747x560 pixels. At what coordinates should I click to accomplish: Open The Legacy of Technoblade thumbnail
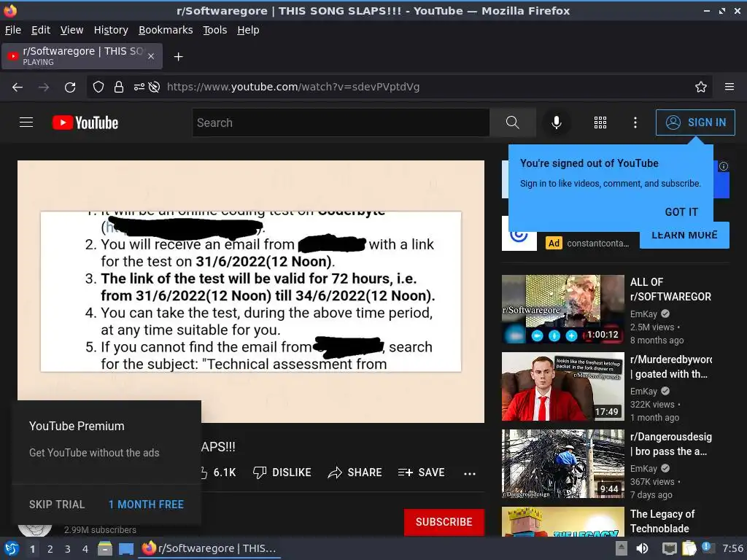[562, 521]
